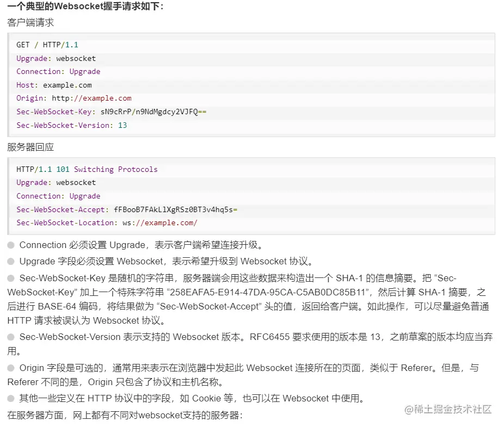The height and width of the screenshot is (427, 504).
Task: Select the Sec-WebSocket-Version: 13 line
Action: pos(70,125)
